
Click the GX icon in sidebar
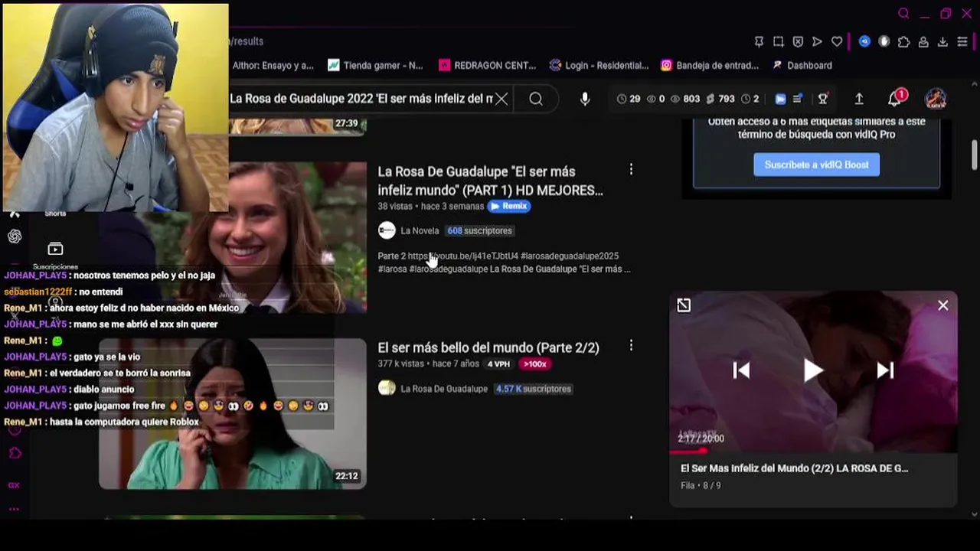(x=15, y=484)
